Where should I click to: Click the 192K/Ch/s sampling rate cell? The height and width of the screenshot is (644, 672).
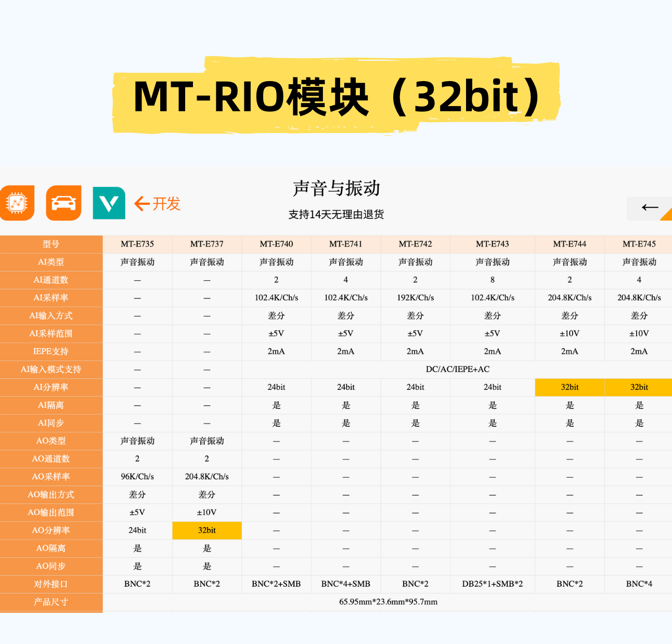[x=416, y=298]
